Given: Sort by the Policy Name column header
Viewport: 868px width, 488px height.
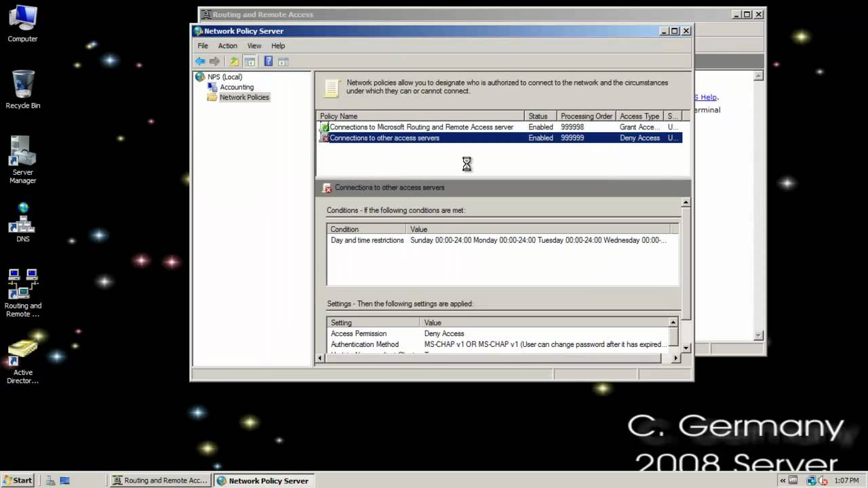Looking at the screenshot, I should (420, 116).
